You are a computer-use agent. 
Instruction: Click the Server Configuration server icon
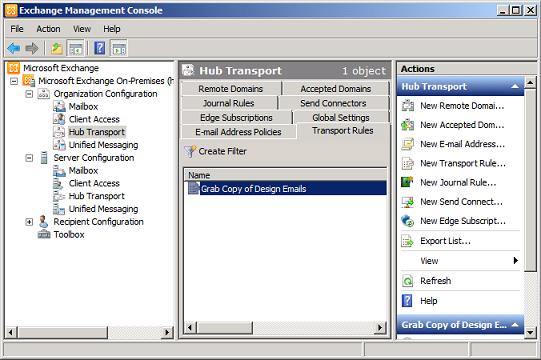point(44,157)
